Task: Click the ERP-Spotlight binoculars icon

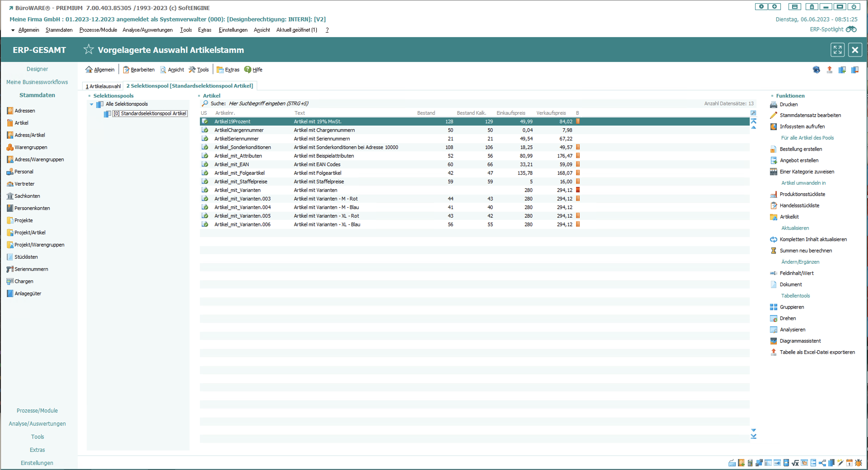Action: 851,29
